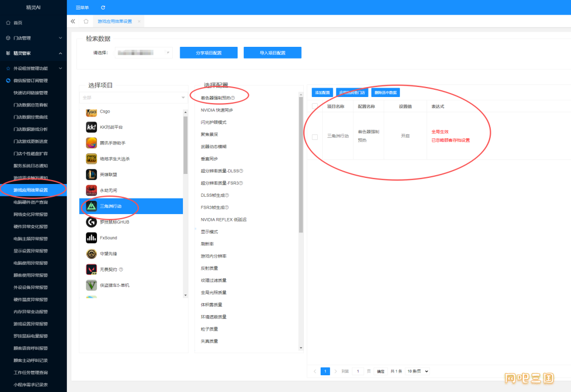Click the refresh icon in top bar
The width and height of the screenshot is (571, 392).
(103, 7)
